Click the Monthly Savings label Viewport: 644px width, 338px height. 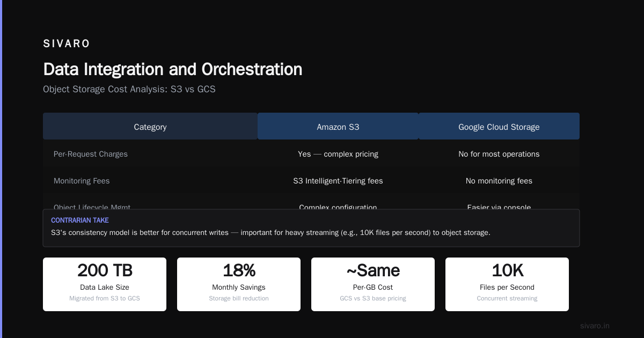coord(239,288)
